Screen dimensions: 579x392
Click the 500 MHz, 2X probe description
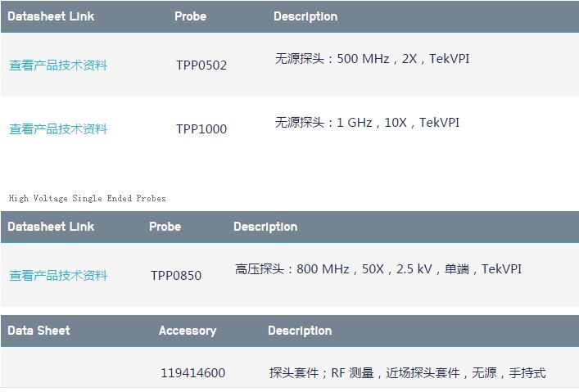(372, 59)
